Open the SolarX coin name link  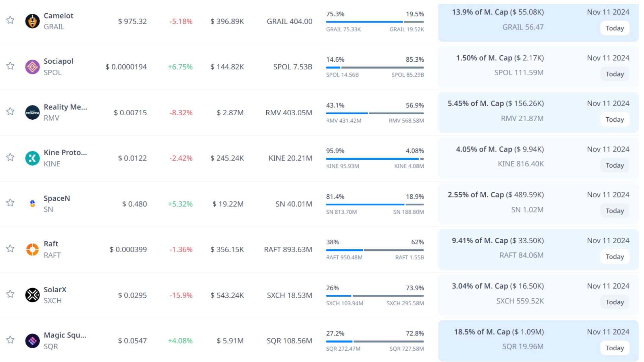tap(55, 290)
